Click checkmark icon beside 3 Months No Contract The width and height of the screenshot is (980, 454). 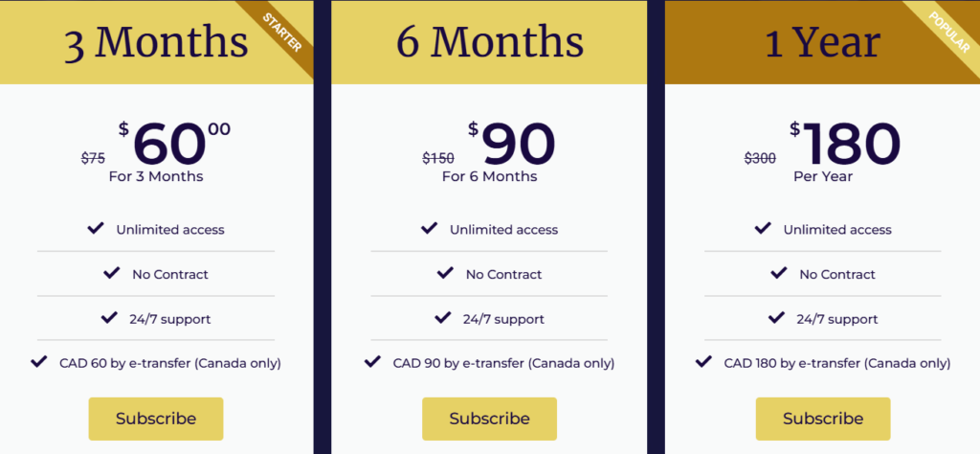(x=111, y=274)
